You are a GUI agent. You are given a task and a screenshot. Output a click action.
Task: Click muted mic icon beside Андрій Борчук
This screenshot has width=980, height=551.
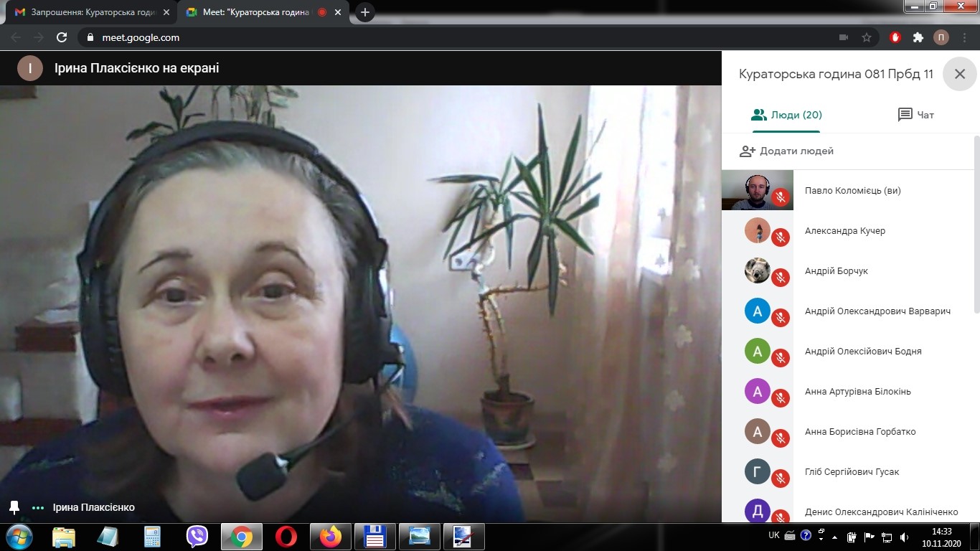click(x=781, y=277)
